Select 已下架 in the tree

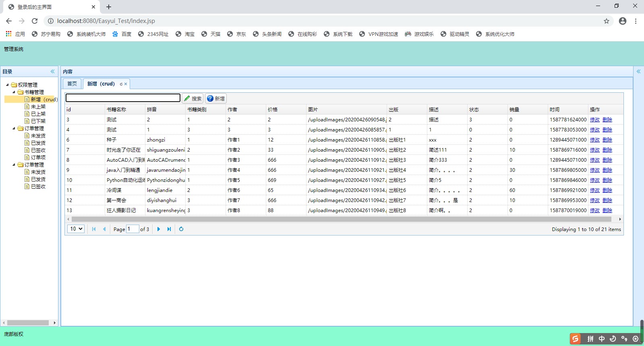pos(38,121)
